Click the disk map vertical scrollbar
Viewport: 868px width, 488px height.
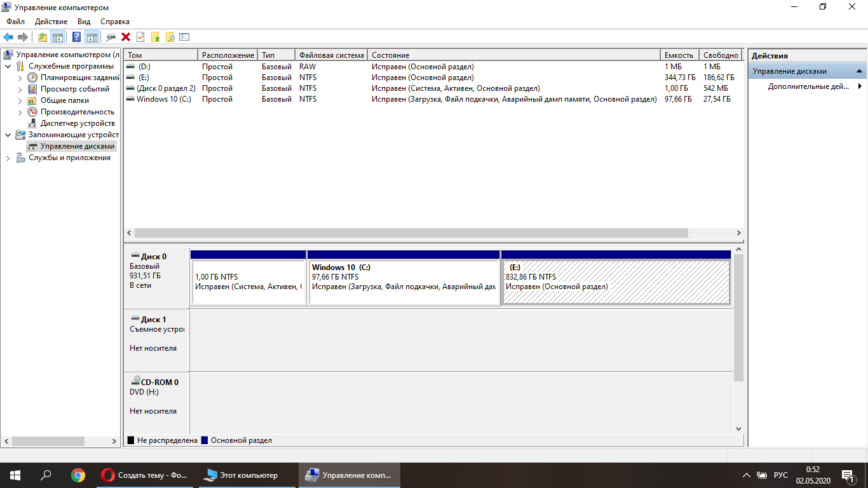[x=738, y=318]
